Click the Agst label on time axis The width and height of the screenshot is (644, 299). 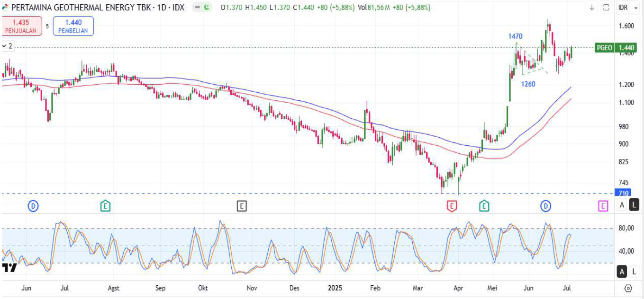pos(114,288)
